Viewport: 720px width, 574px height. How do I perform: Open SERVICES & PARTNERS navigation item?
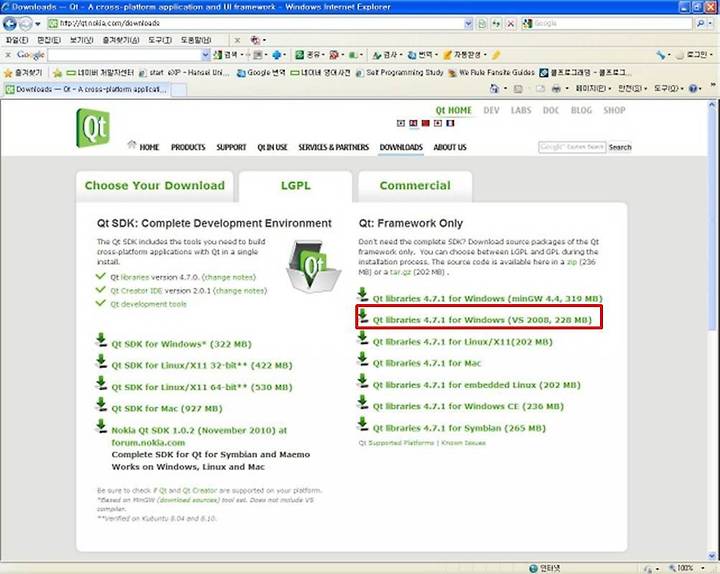coord(333,147)
